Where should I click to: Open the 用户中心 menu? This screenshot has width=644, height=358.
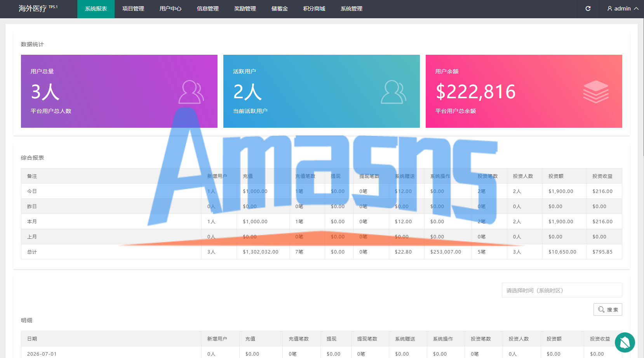coord(171,9)
